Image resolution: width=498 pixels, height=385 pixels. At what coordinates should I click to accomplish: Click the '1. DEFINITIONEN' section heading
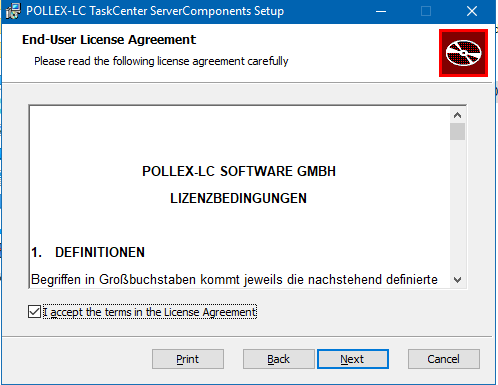(88, 252)
